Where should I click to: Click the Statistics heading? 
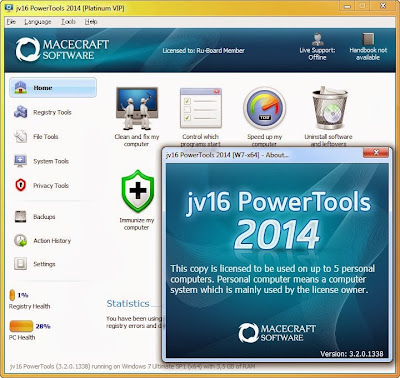point(128,303)
